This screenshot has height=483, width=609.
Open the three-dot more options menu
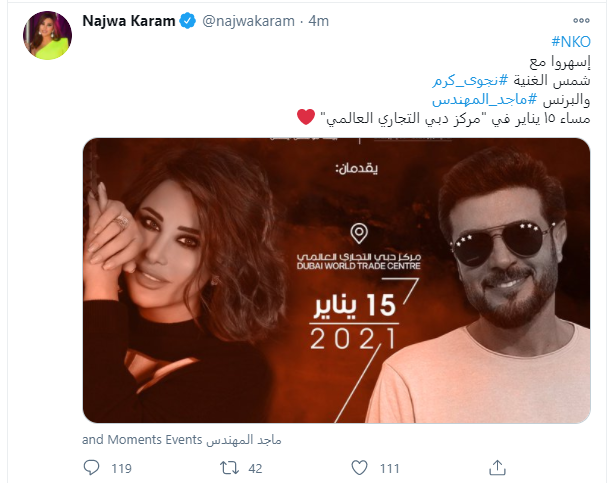[581, 21]
